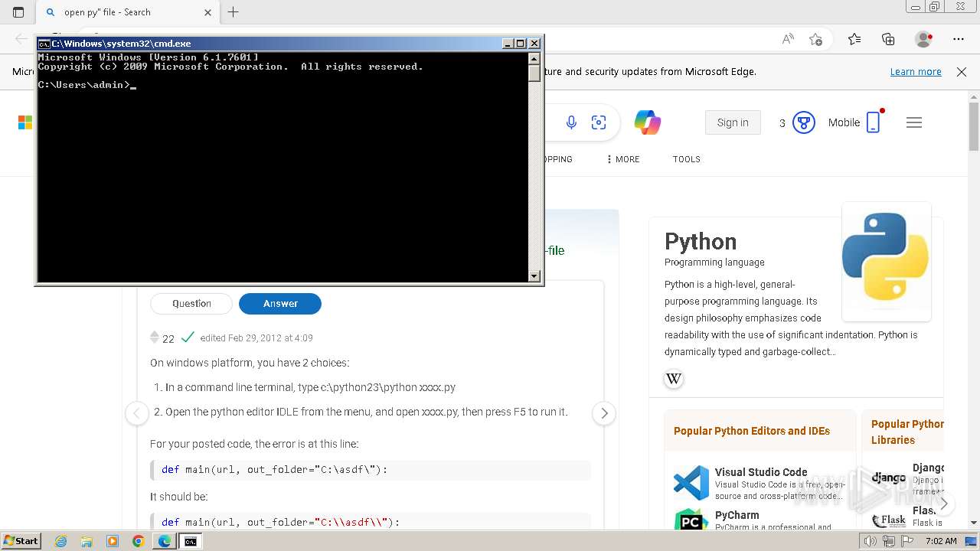The image size is (980, 551).
Task: Go to previous answer card arrow
Action: coord(137,413)
